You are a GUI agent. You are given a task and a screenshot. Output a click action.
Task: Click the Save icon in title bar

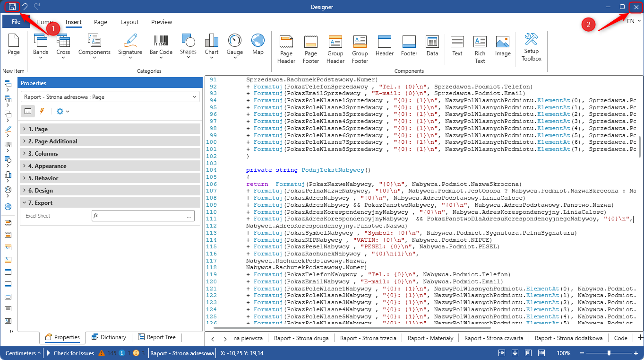point(12,7)
